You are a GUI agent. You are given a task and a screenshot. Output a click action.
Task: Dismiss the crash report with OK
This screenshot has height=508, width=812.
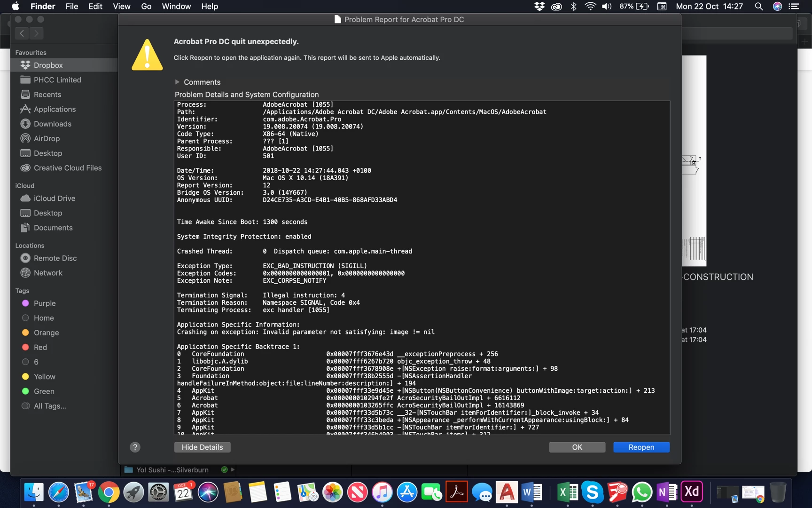(x=577, y=447)
